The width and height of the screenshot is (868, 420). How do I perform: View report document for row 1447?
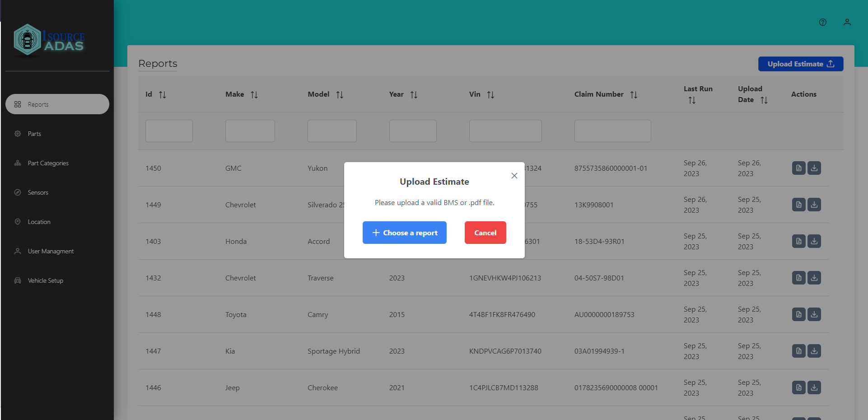coord(799,351)
